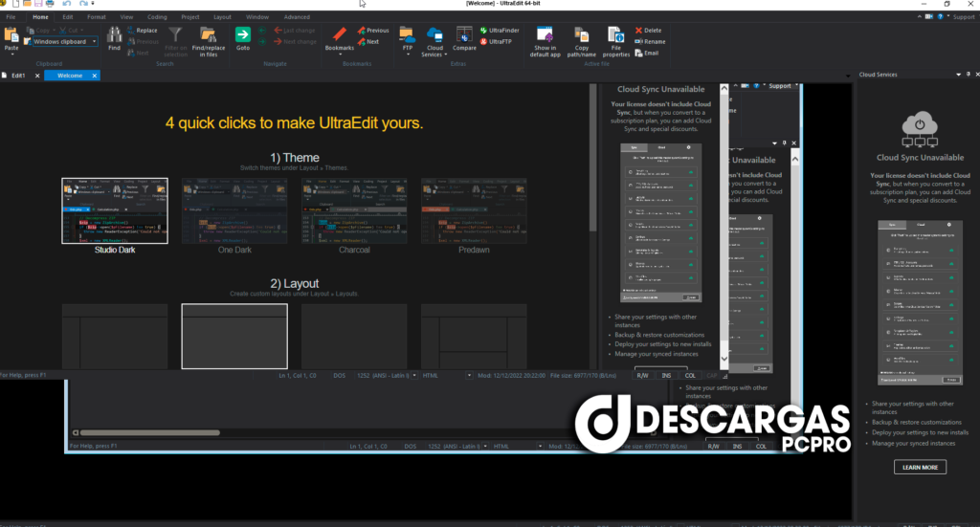Open the document tab list arrow

tap(848, 76)
